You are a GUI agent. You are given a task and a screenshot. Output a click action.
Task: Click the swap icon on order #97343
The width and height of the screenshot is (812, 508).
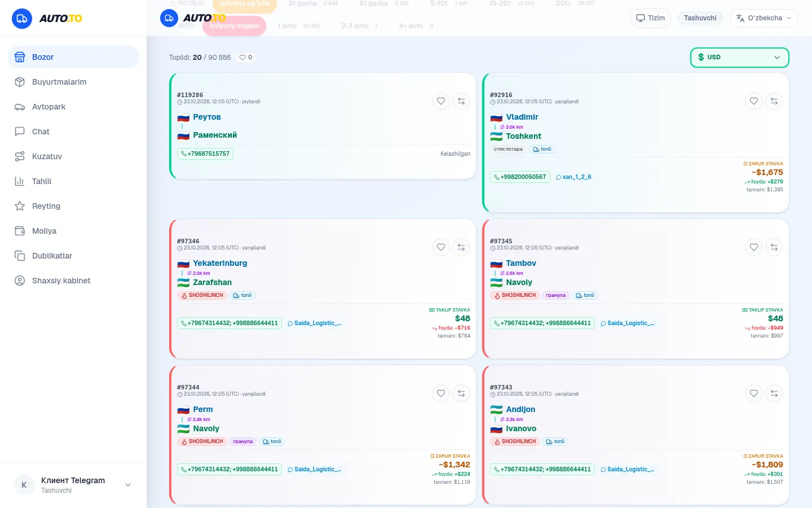[774, 393]
